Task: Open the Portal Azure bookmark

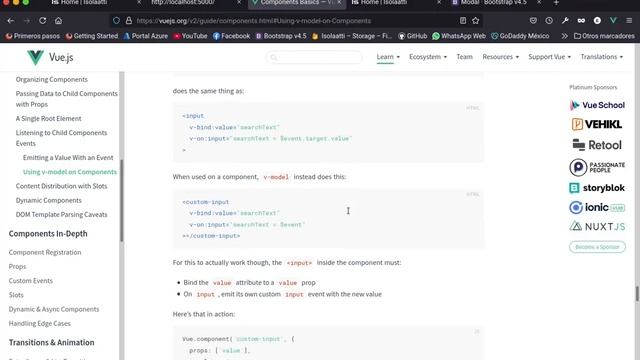Action: (x=145, y=36)
